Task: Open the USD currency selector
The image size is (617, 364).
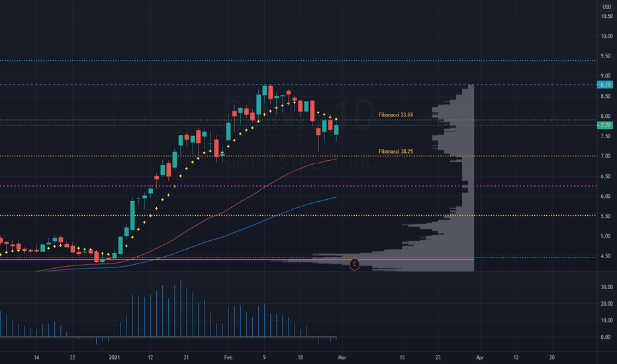Action: (x=606, y=7)
